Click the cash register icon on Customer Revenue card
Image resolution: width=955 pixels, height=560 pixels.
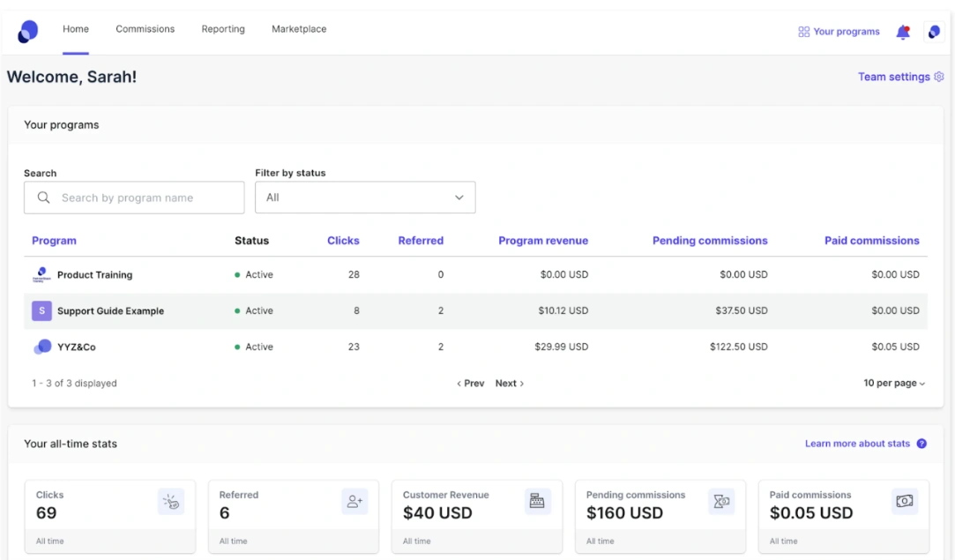tap(539, 501)
